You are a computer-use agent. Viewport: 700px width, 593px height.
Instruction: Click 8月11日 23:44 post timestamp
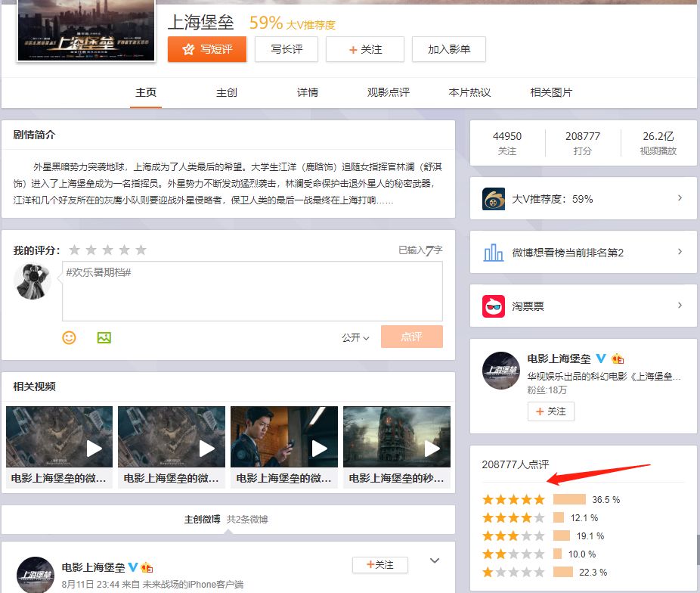coord(91,584)
